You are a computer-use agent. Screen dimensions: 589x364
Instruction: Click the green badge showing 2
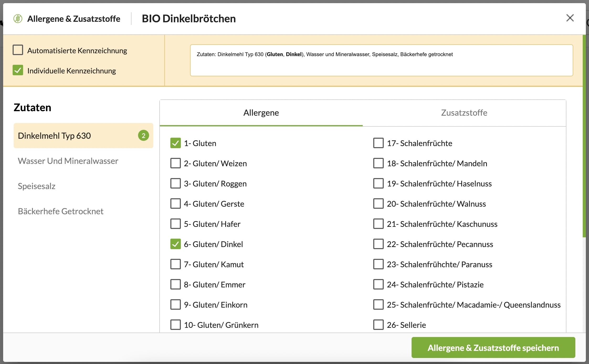click(143, 136)
